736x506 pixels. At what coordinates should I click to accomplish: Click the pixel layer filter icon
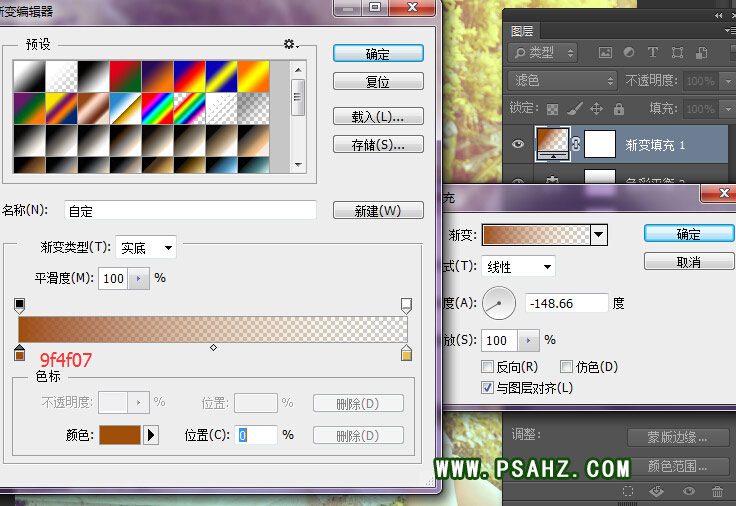(606, 52)
